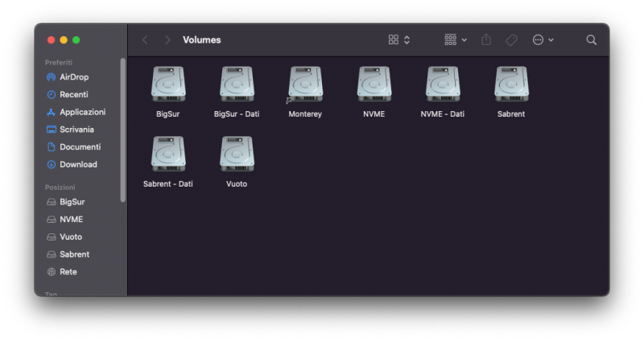Screen dimensions: 644x342
Task: Click the Posizioni section header
Action: pyautogui.click(x=60, y=187)
